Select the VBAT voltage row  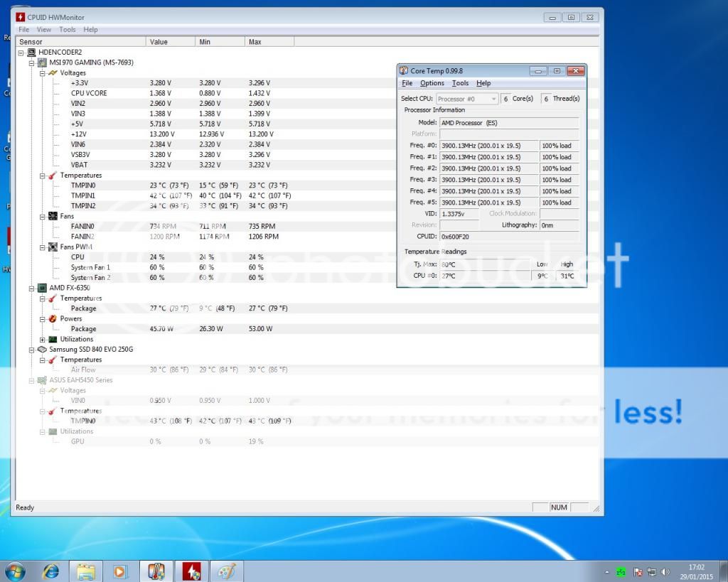click(307, 165)
